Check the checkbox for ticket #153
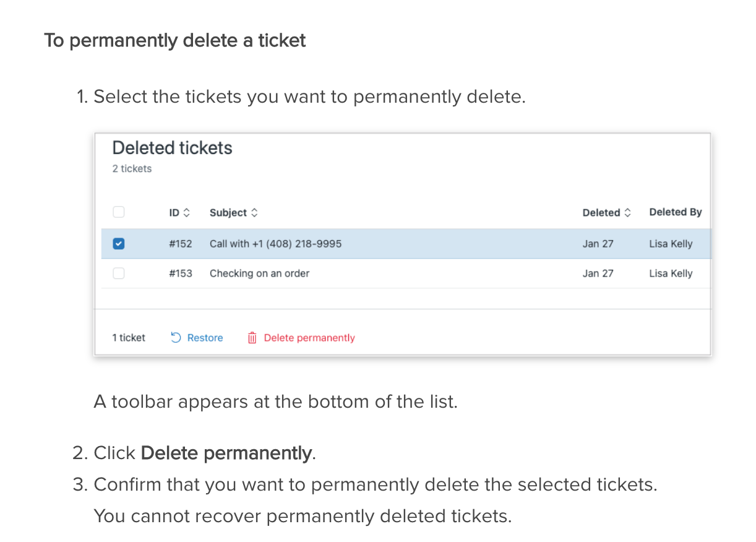The width and height of the screenshot is (756, 542). pos(118,273)
